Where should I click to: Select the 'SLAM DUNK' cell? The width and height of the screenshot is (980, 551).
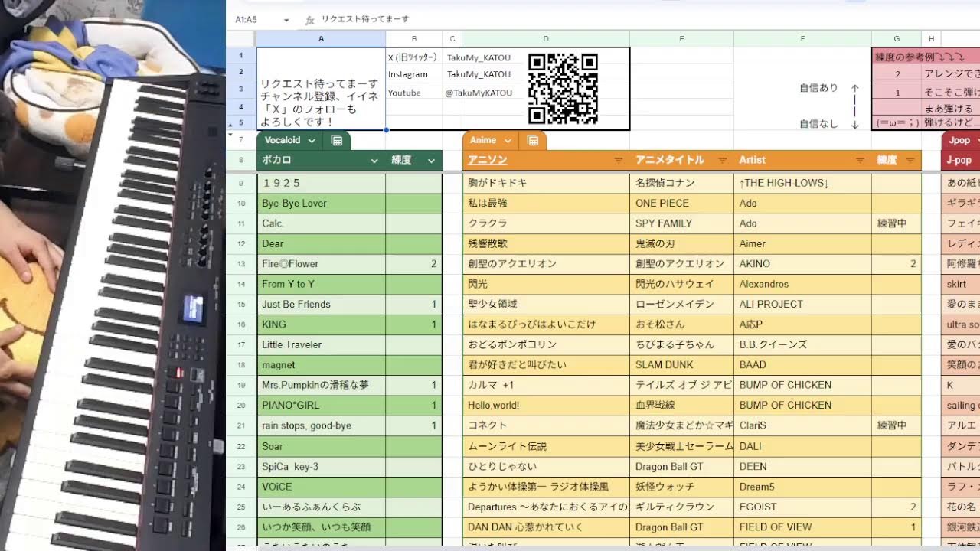[681, 365]
